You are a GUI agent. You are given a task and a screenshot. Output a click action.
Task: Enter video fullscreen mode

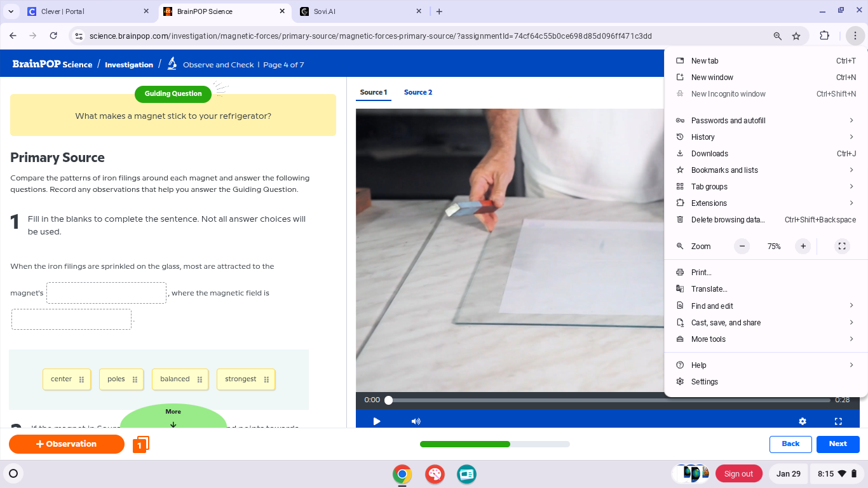[838, 421]
